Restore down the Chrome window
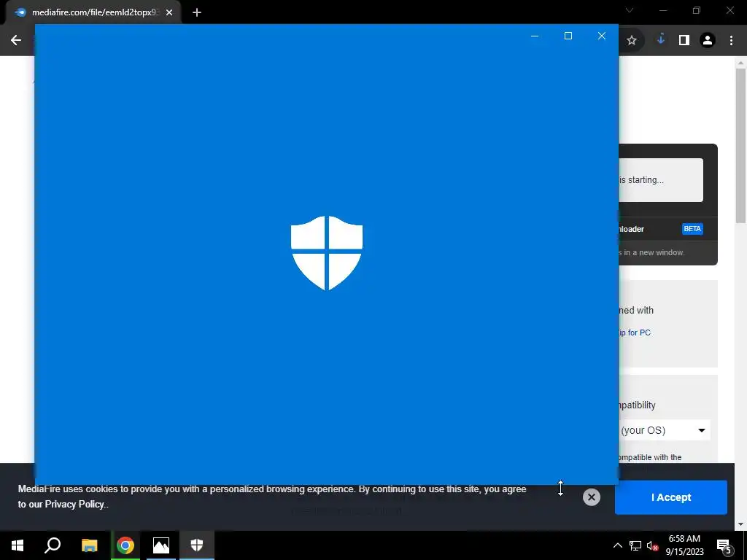 pyautogui.click(x=697, y=10)
